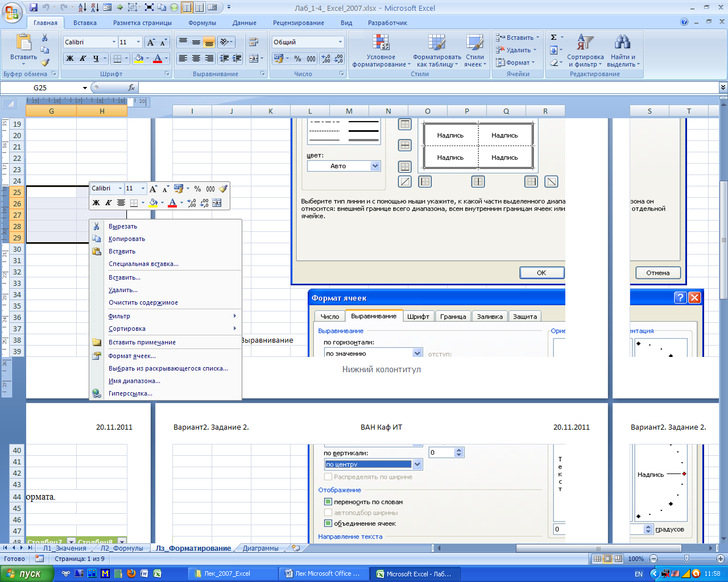The width and height of the screenshot is (728, 582).
Task: Toggle italic К in ribbon Шрифт group
Action: 82,58
